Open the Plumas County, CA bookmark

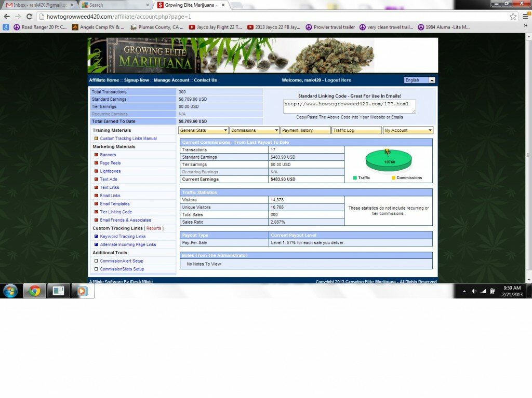click(157, 27)
